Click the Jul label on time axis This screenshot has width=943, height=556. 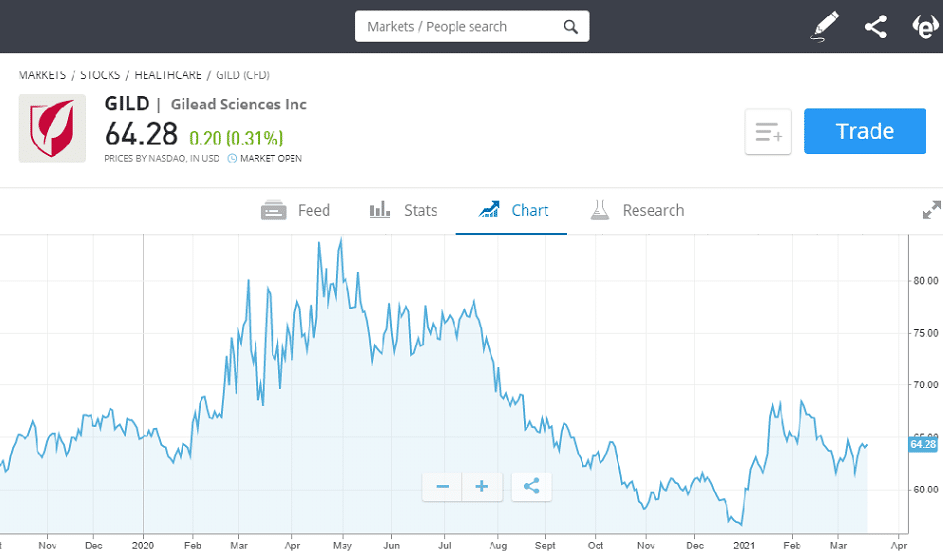(x=444, y=545)
